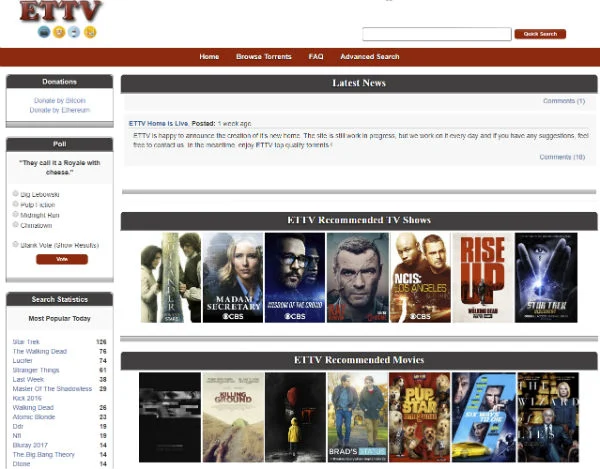Click ETTV Recommended TV Shows header

click(359, 220)
